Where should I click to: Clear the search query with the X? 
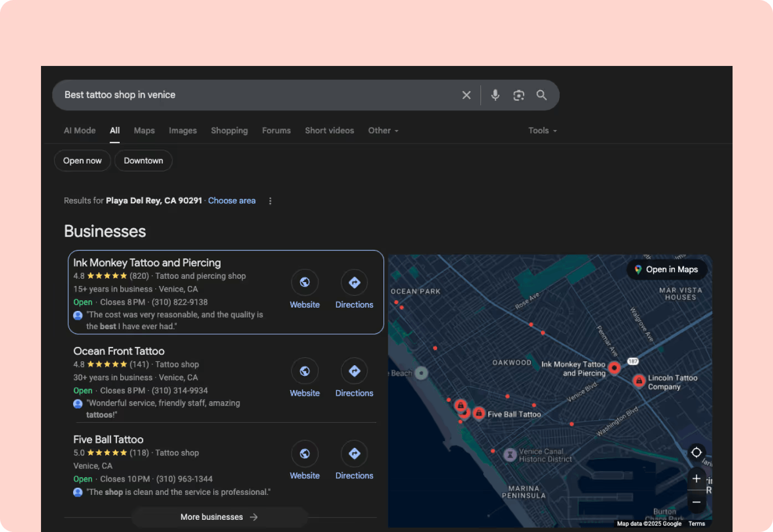tap(466, 95)
